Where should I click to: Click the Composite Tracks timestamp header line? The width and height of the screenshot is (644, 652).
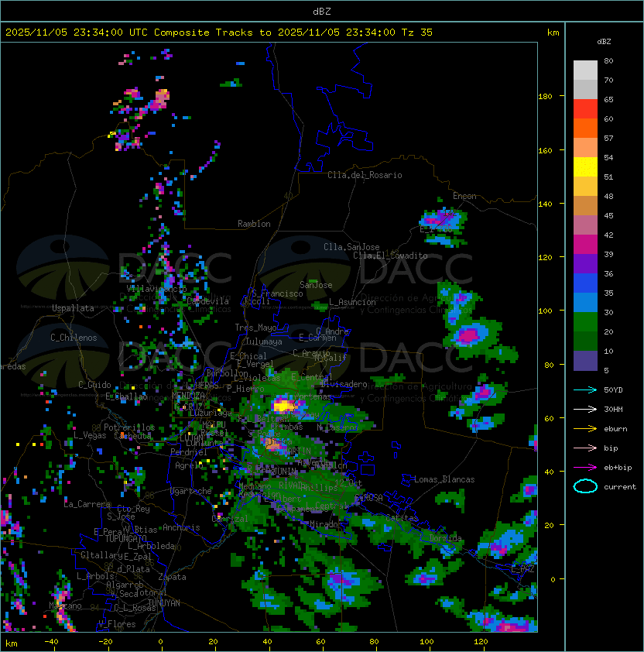tap(219, 33)
